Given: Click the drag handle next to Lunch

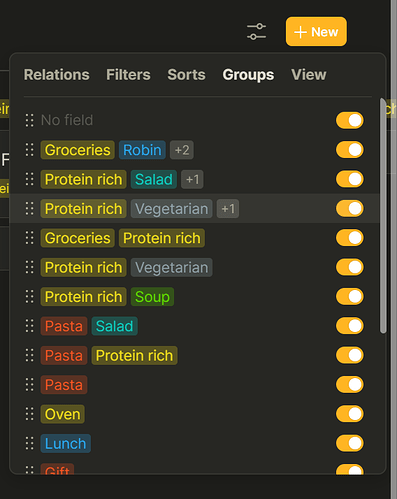Looking at the screenshot, I should [30, 443].
